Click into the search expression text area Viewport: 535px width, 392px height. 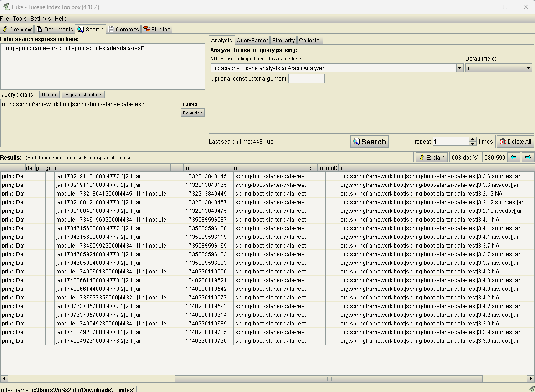103,67
